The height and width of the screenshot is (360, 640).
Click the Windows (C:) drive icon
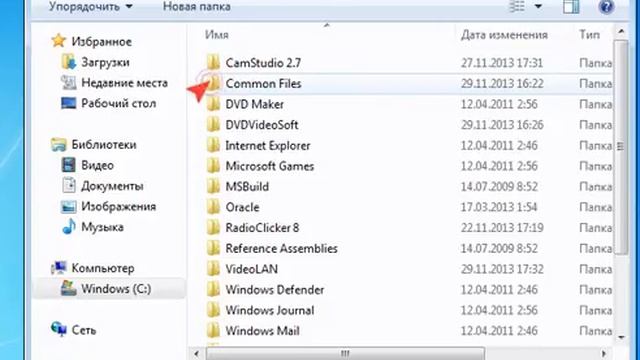click(69, 288)
